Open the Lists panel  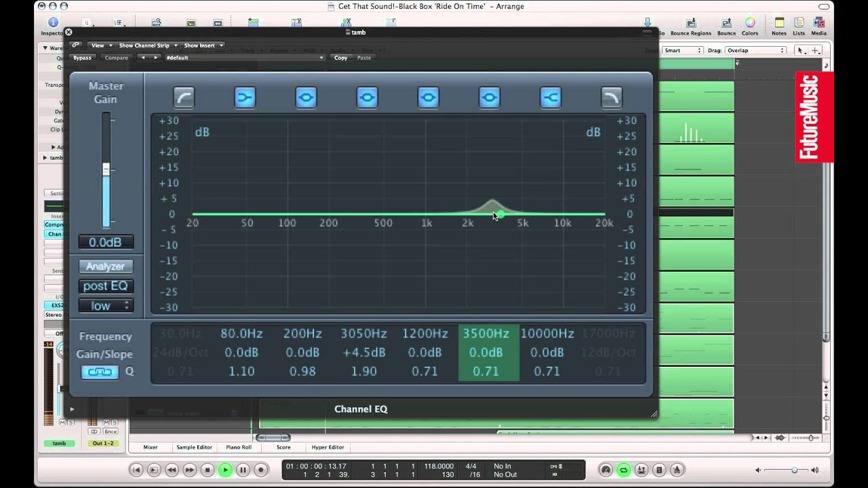[799, 26]
